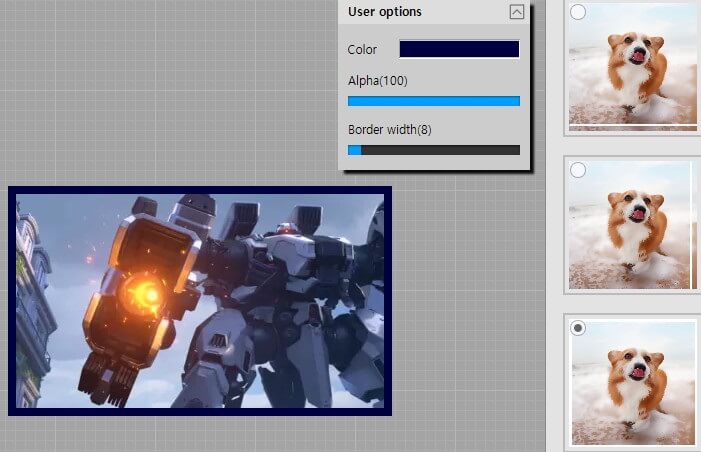The height and width of the screenshot is (452, 701).
Task: Click the Alpha(100) label
Action: [377, 80]
